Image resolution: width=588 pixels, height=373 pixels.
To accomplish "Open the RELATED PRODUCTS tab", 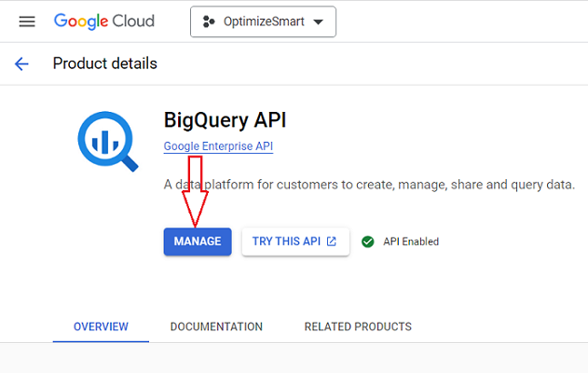I will click(358, 326).
